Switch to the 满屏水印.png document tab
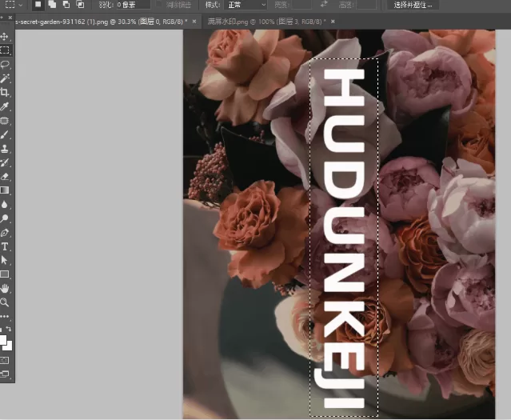Image resolution: width=511 pixels, height=420 pixels. click(x=266, y=22)
